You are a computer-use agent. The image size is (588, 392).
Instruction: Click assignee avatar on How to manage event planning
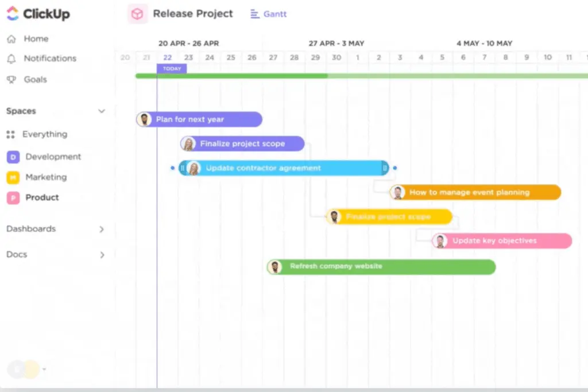pos(397,193)
